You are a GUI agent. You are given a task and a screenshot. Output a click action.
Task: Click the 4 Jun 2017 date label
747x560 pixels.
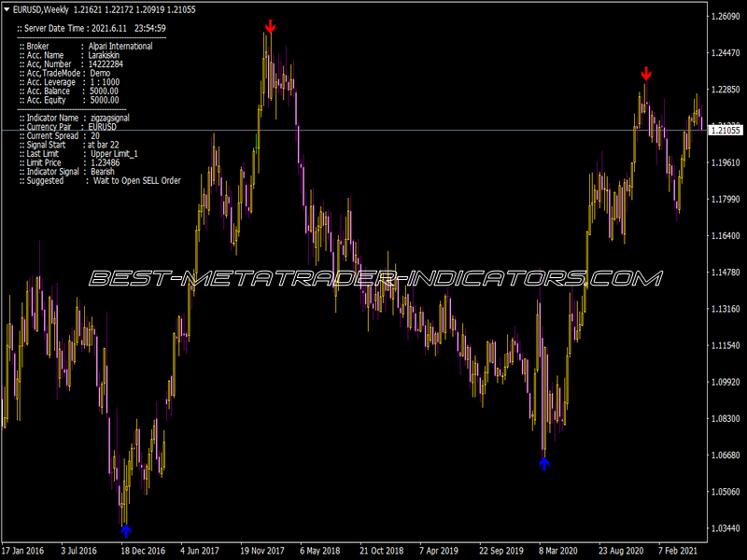[x=200, y=551]
